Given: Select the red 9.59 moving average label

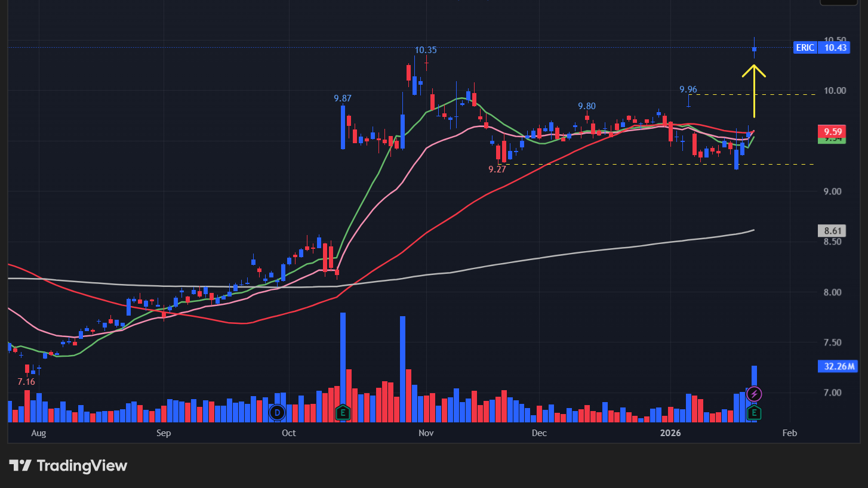Looking at the screenshot, I should [833, 131].
